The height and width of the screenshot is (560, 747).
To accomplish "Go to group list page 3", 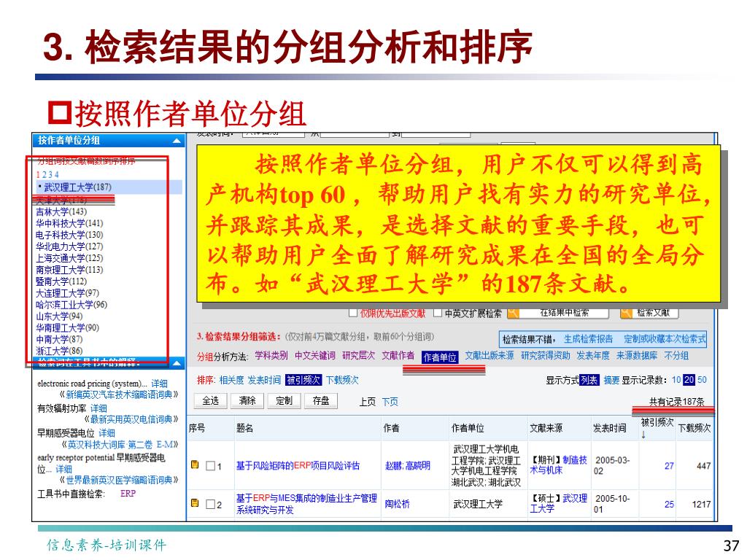I will 50,175.
